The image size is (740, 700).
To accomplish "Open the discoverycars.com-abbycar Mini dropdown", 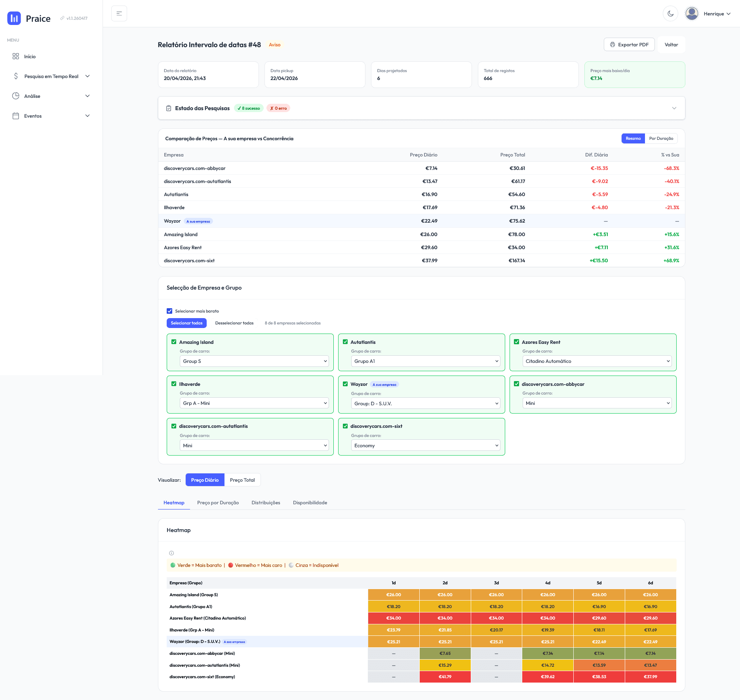I will (597, 403).
